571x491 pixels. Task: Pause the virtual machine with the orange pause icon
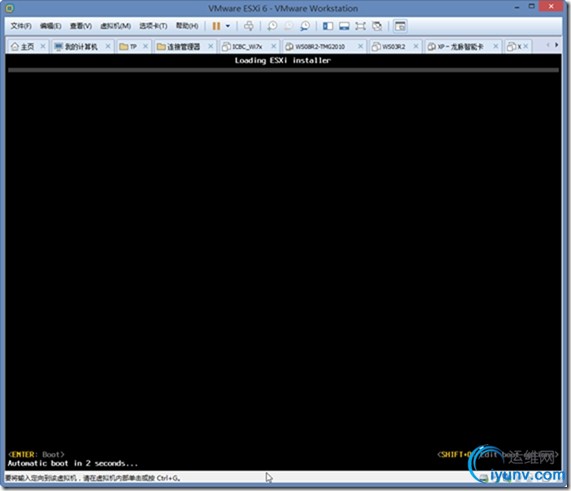(x=216, y=26)
